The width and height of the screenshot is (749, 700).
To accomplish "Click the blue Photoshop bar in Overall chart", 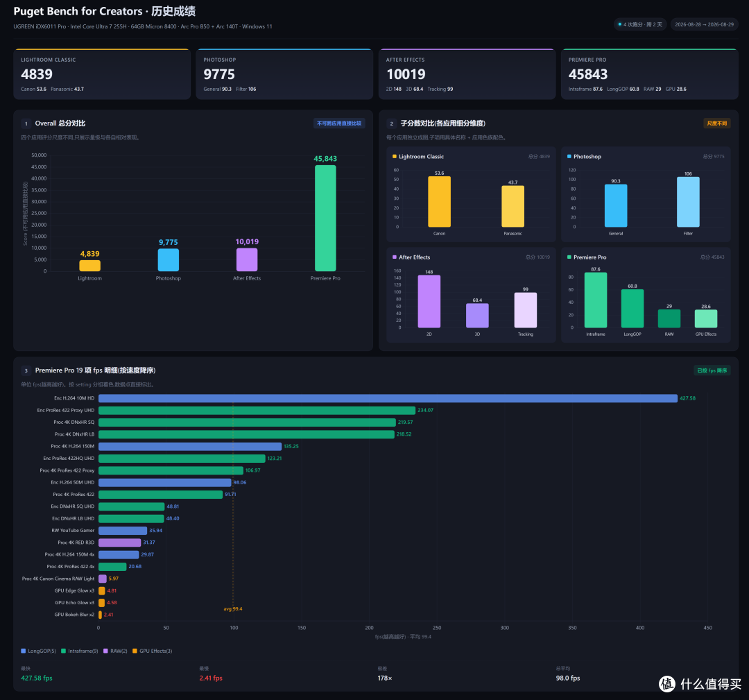I will [x=168, y=260].
